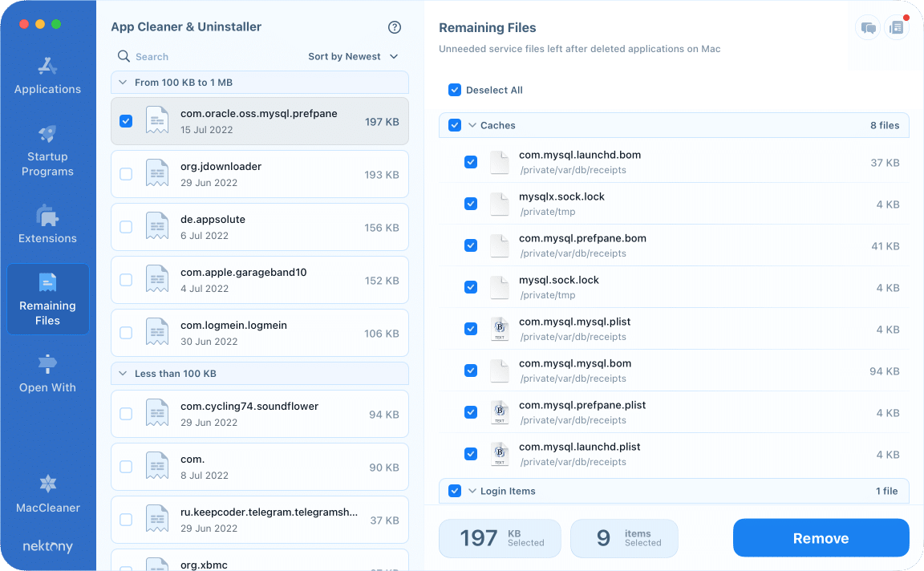Uncheck the mysql.sock.lock checkbox
The height and width of the screenshot is (571, 924).
pyautogui.click(x=470, y=287)
